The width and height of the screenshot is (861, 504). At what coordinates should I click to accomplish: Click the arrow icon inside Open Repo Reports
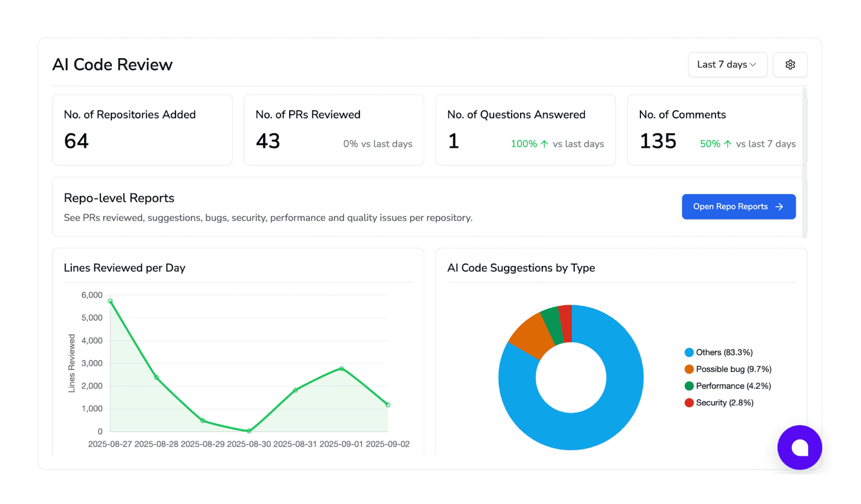click(780, 206)
